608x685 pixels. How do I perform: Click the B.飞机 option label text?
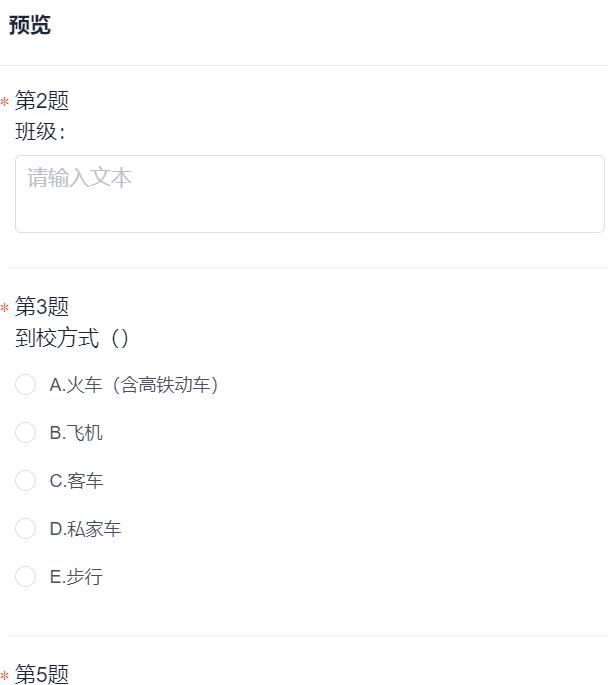coord(76,433)
